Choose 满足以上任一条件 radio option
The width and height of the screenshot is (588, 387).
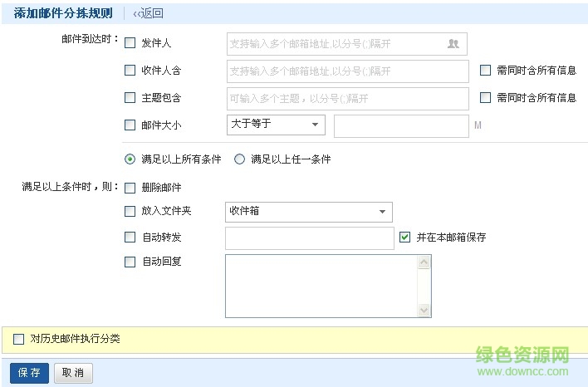coord(239,159)
